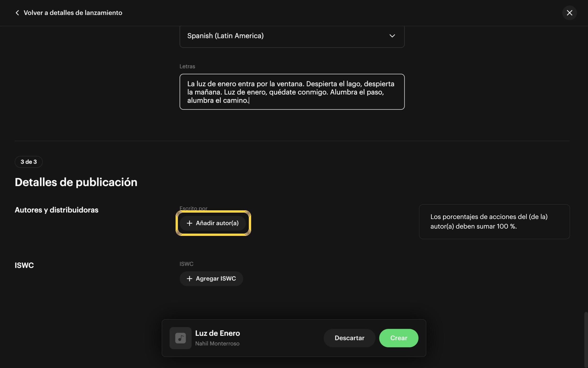Image resolution: width=588 pixels, height=368 pixels.
Task: Click the 'Autores y distribuidoras' label
Action: pyautogui.click(x=56, y=210)
